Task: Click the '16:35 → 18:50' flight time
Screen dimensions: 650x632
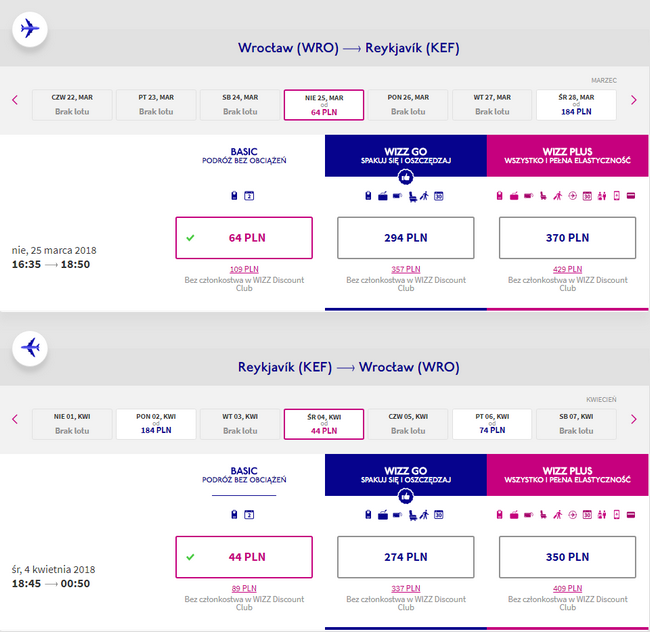Action: click(x=51, y=264)
